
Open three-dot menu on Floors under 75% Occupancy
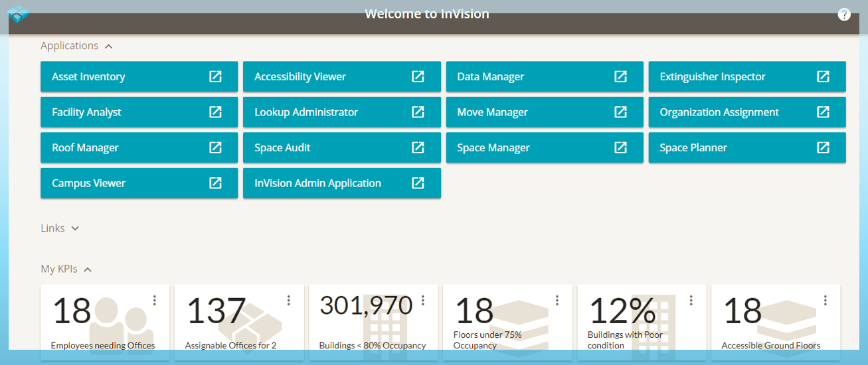point(557,301)
